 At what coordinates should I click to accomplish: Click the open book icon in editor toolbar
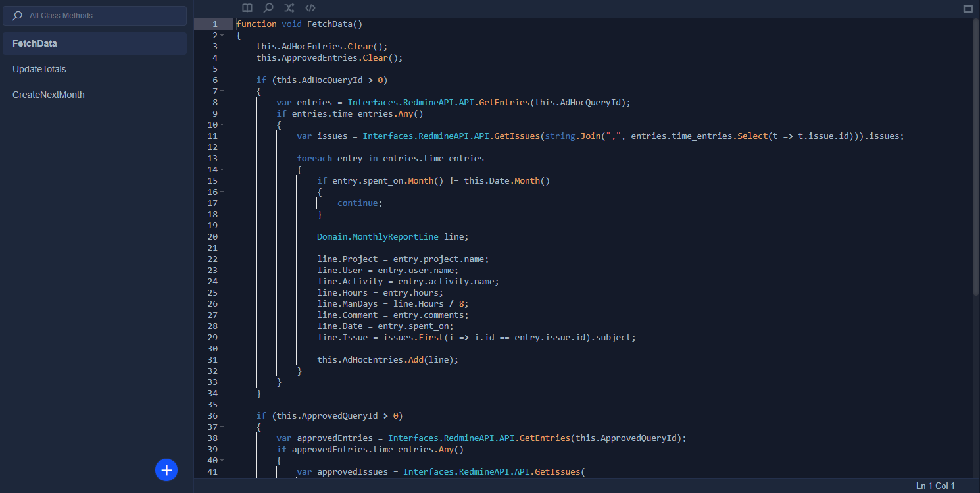coord(247,8)
